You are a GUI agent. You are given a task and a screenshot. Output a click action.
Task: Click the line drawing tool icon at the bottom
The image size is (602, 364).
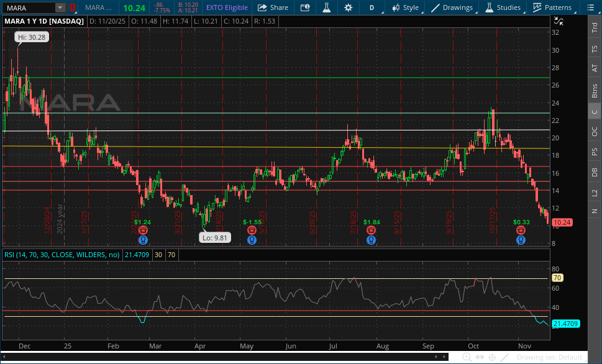[x=504, y=357]
